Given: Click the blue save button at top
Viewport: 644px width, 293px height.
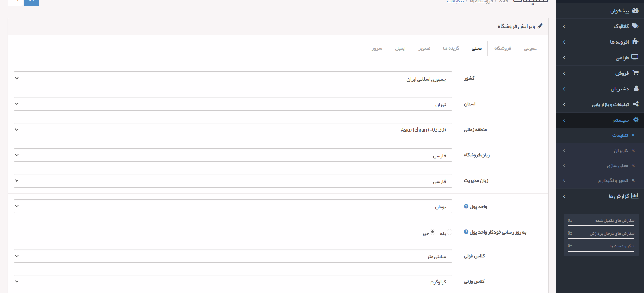Looking at the screenshot, I should 32,2.
